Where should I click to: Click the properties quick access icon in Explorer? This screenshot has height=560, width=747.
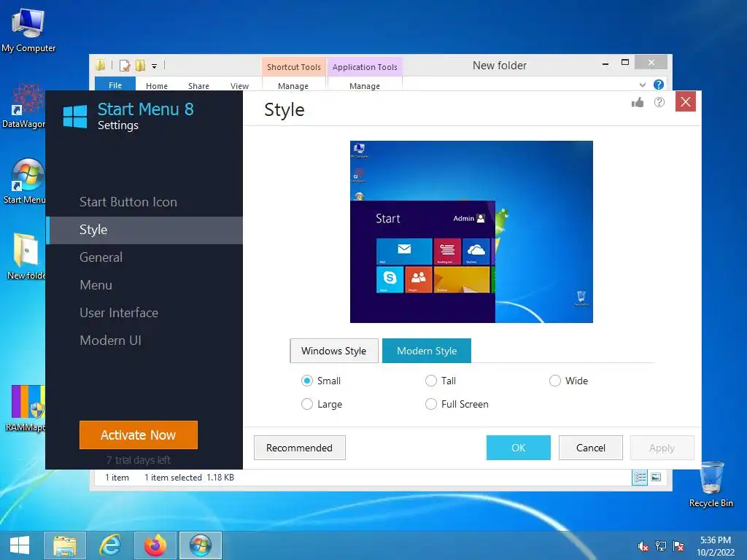(x=125, y=65)
